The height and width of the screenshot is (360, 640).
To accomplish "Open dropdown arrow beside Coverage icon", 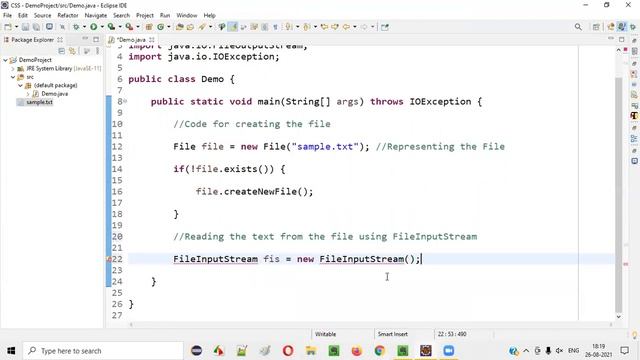I will pyautogui.click(x=120, y=27).
